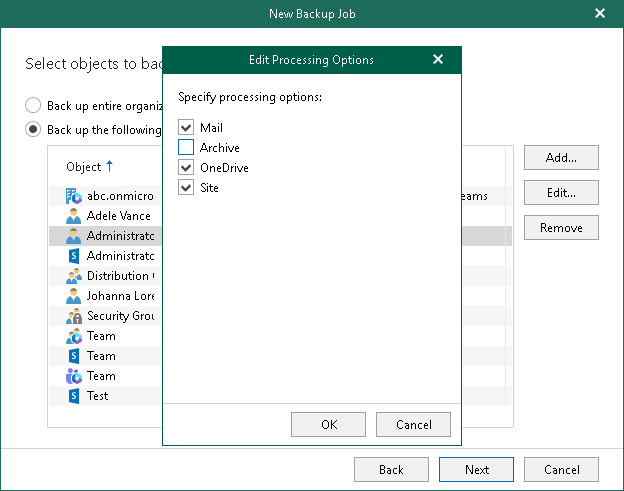Toggle the OneDrive checkbox
Screen dimensions: 624x491
click(x=186, y=168)
